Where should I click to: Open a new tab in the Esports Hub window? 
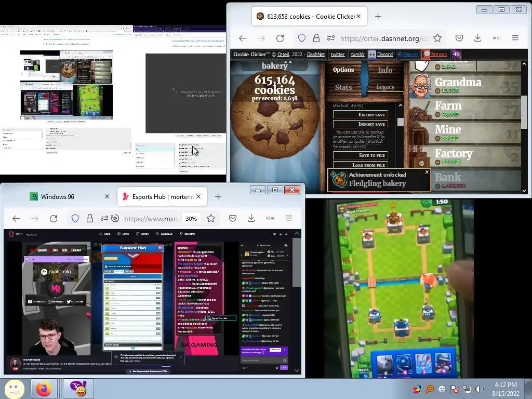[218, 197]
